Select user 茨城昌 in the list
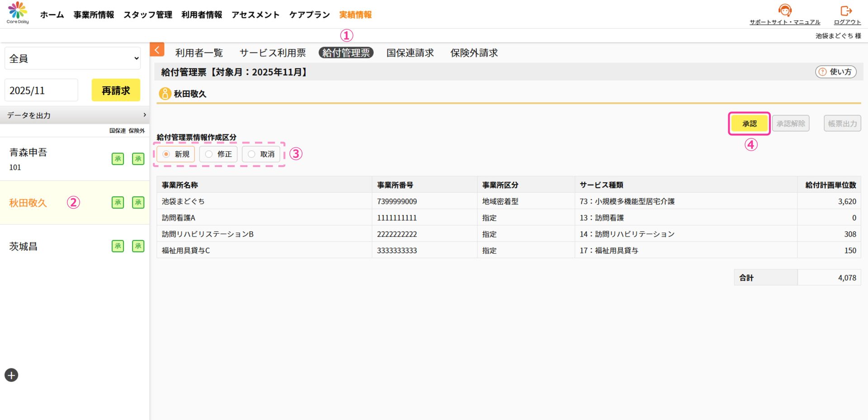868x420 pixels. (24, 247)
